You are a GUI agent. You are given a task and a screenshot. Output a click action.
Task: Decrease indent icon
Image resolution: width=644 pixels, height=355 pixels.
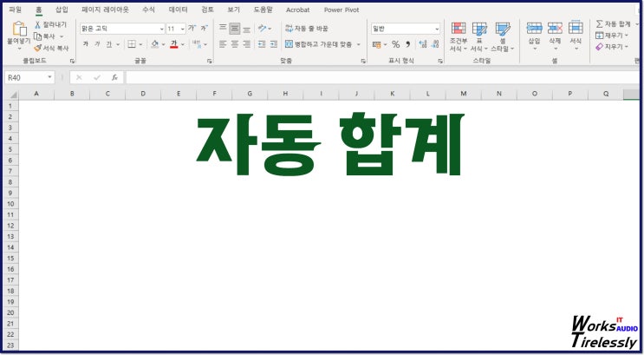click(x=262, y=44)
